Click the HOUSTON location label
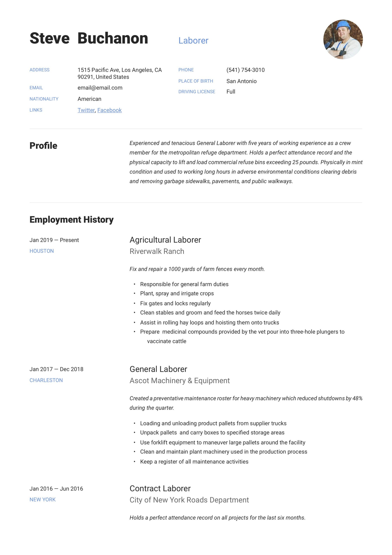 [42, 251]
